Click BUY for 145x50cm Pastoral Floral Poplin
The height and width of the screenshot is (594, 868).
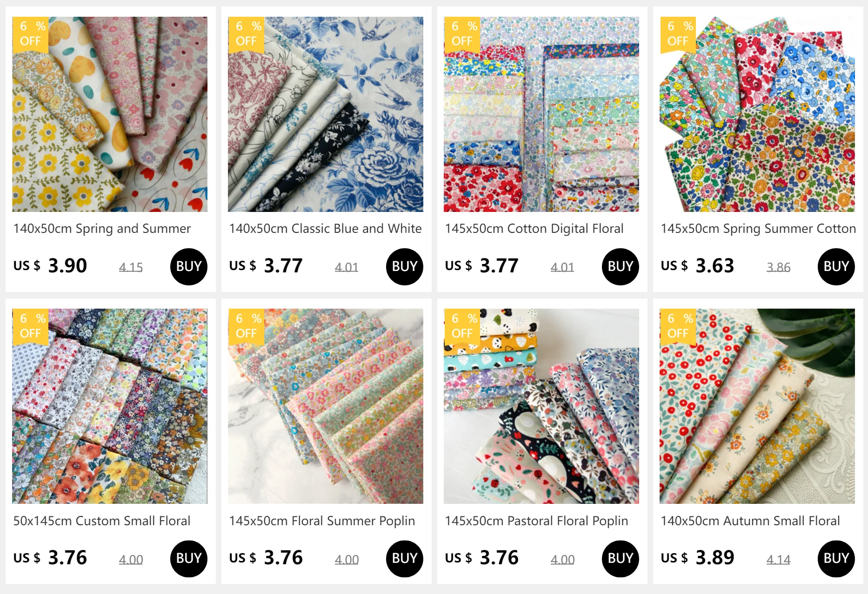pos(621,559)
